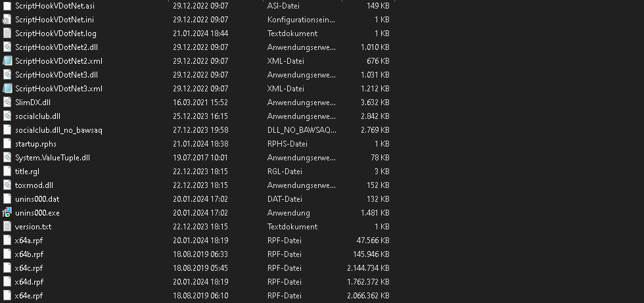
Task: Click the x64a.rpf file icon
Action: tap(7, 240)
